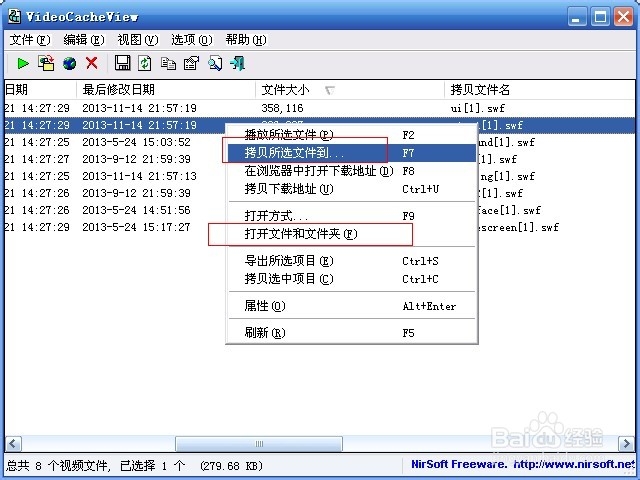The height and width of the screenshot is (480, 640).
Task: Click the date cell 2013-5-24 15:03:52
Action: click(136, 142)
